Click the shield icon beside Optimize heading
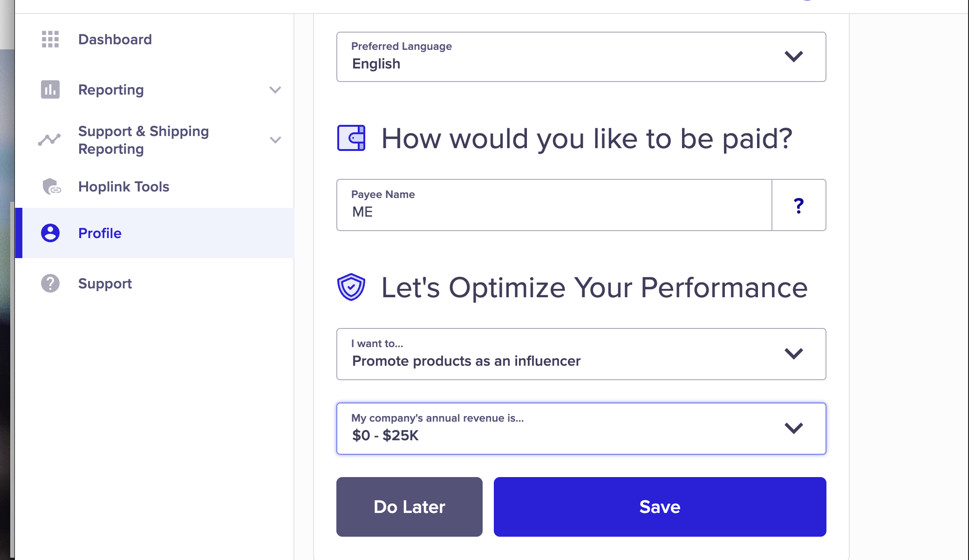 [351, 287]
